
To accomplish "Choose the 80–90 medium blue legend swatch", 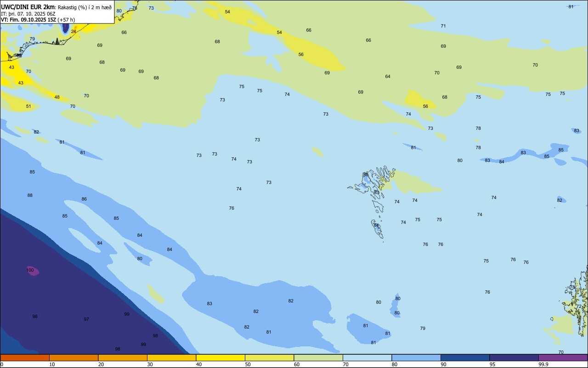I will (x=416, y=357).
